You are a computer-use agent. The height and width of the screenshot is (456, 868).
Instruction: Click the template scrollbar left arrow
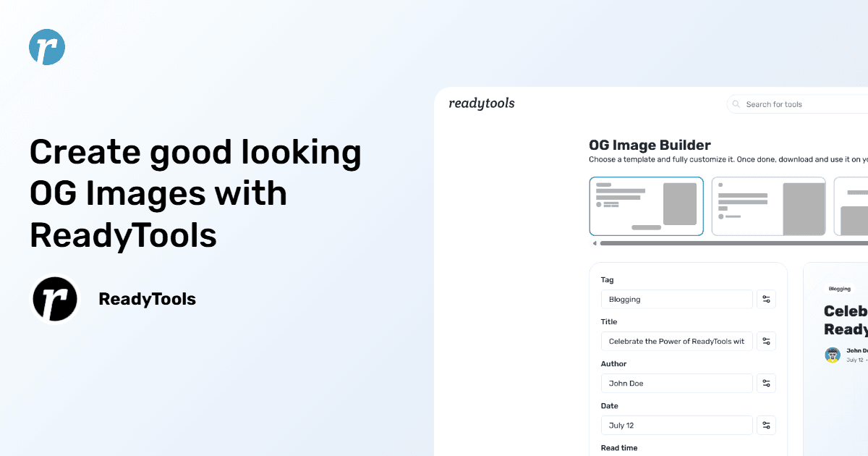tap(595, 243)
